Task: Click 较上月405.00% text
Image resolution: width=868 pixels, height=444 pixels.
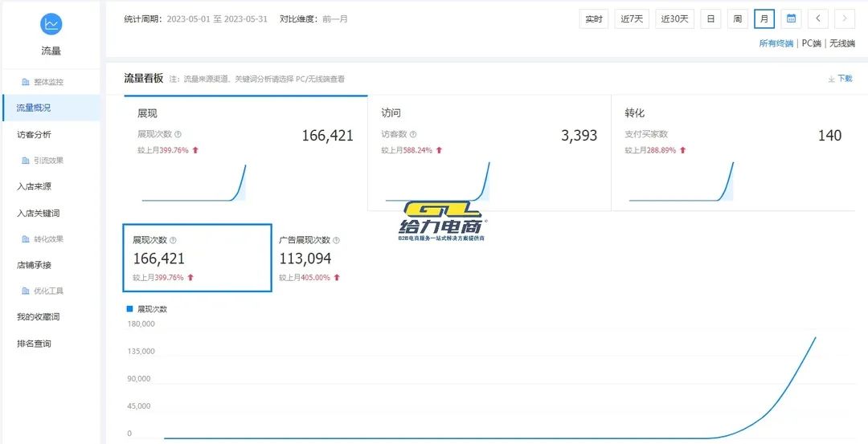Action: coord(305,278)
